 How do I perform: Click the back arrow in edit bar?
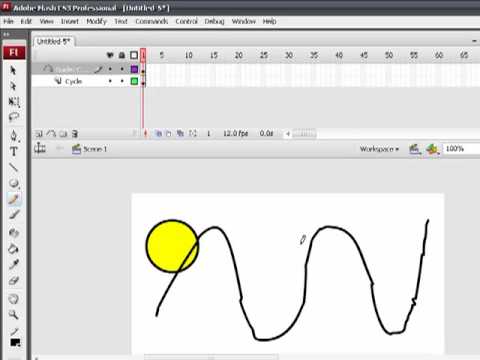[x=59, y=149]
